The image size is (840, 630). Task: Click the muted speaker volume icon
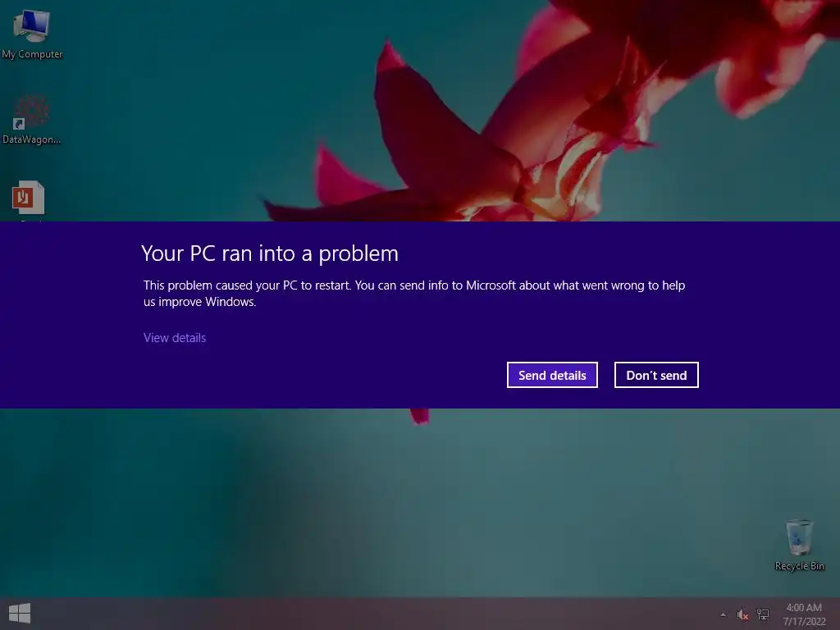click(x=742, y=614)
